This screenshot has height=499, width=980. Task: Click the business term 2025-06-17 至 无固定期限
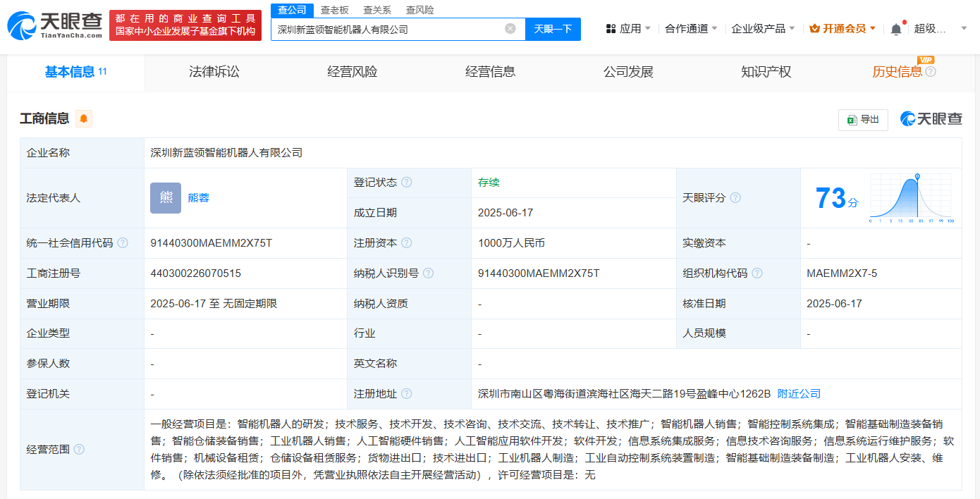point(214,304)
